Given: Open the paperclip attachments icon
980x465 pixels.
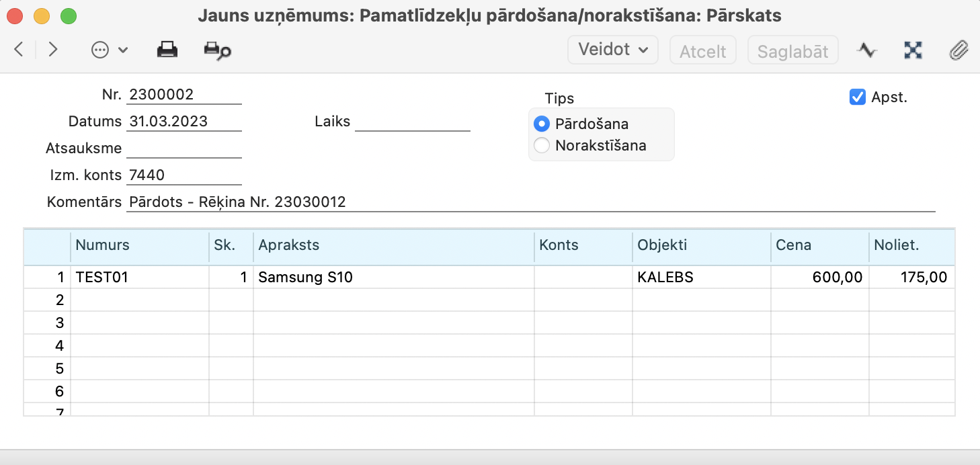Looking at the screenshot, I should (958, 50).
